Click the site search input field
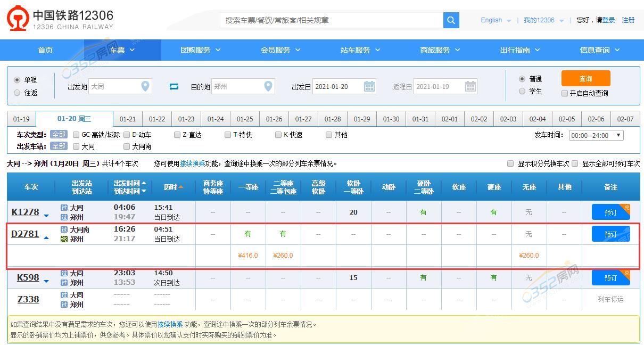 pos(331,20)
